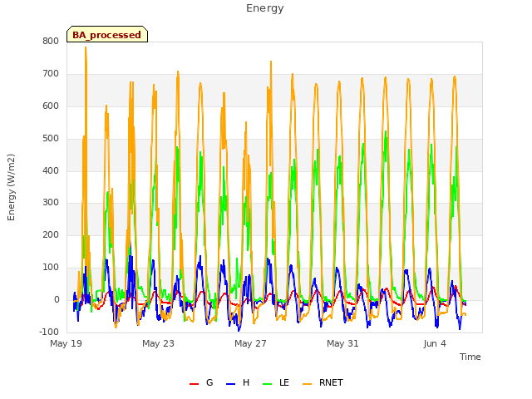
Task: Click the May 23 x-axis tick label
Action: pyautogui.click(x=159, y=343)
